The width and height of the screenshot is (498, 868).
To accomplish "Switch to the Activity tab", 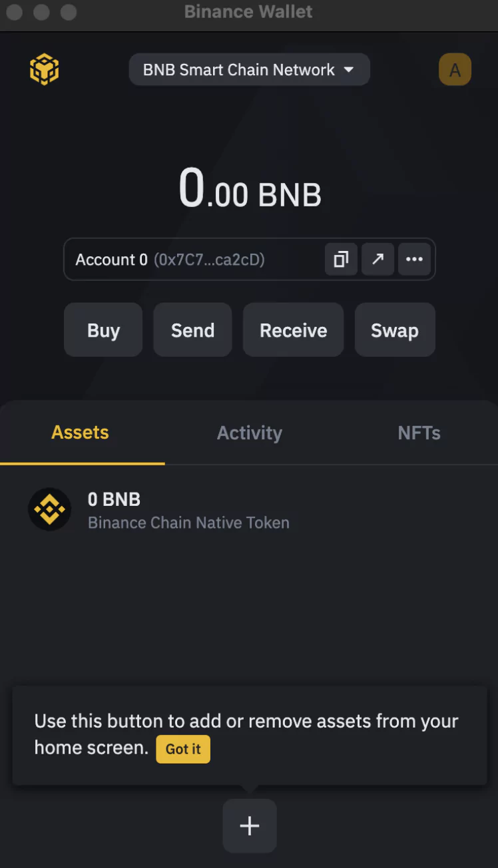I will [250, 433].
